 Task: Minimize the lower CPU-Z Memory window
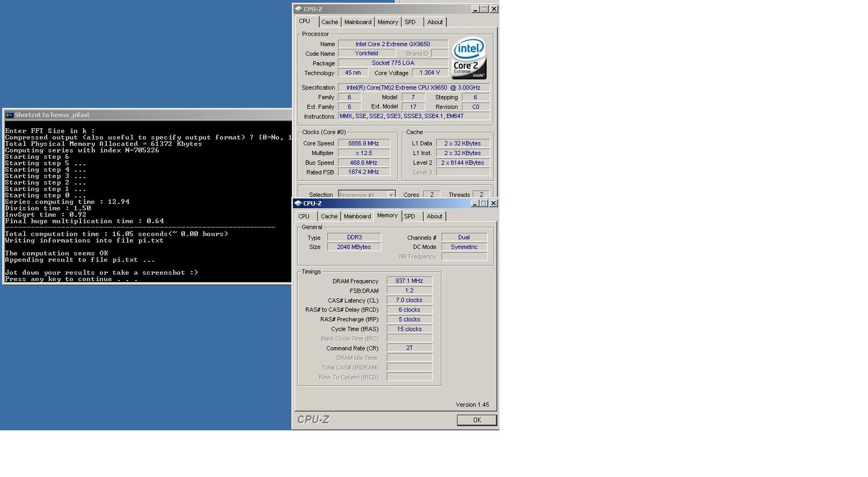tap(475, 203)
